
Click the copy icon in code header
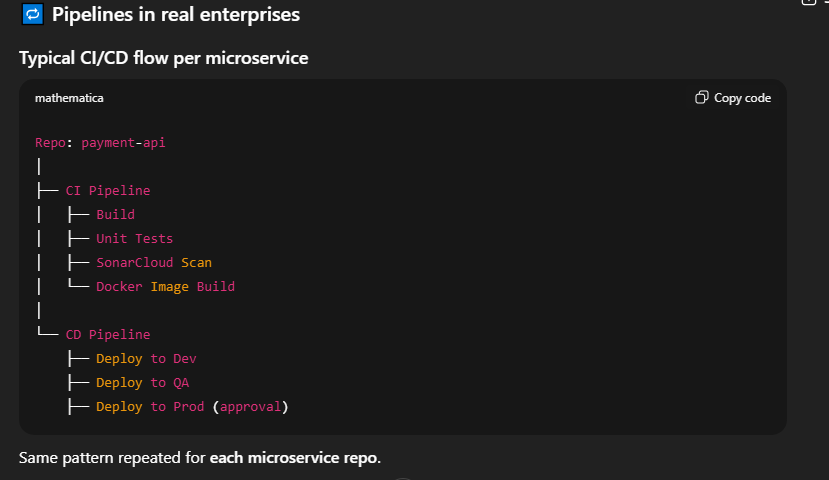(x=702, y=98)
